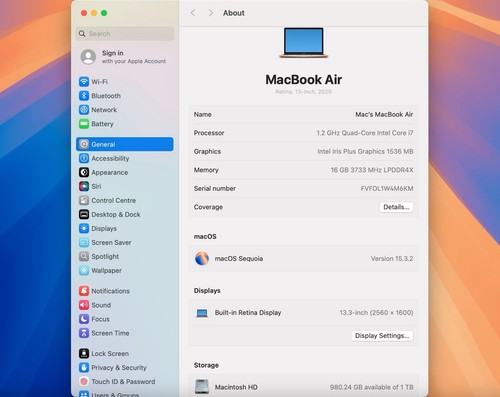Open the Spotlight icon

click(x=84, y=256)
